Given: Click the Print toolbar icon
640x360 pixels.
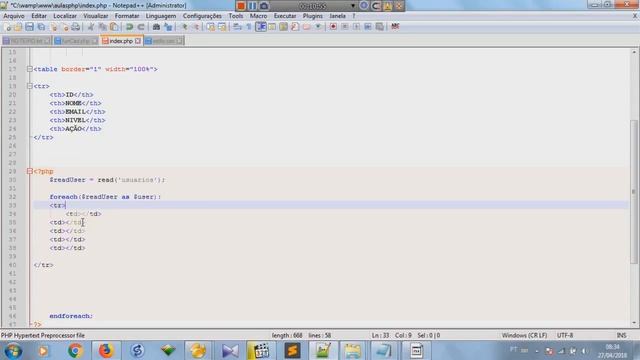Looking at the screenshot, I should (x=76, y=27).
